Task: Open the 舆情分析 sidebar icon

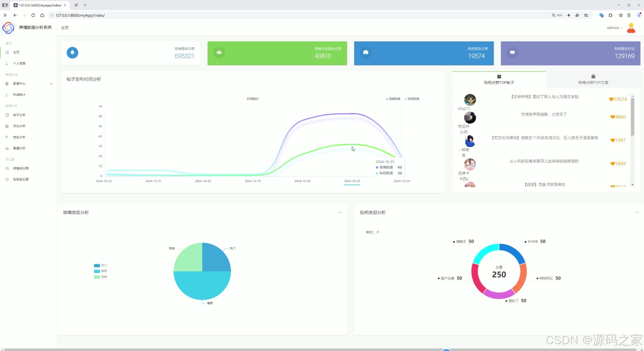Action: 7,148
